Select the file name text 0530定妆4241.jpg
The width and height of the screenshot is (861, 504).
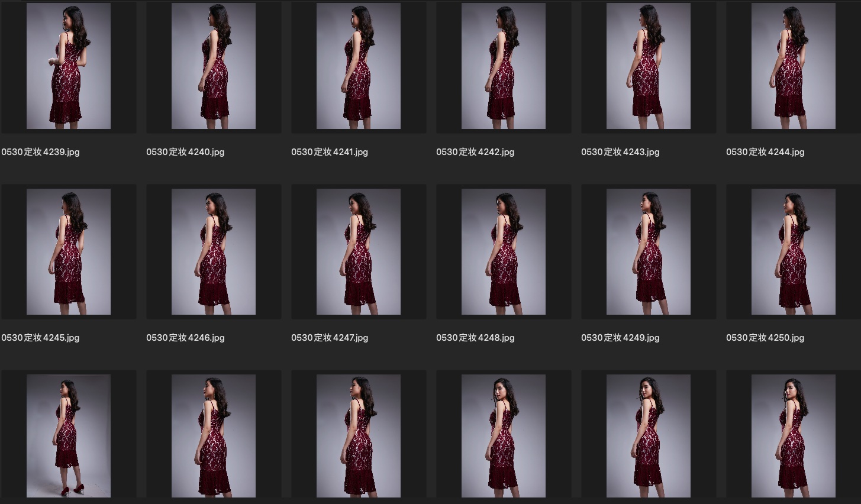click(330, 152)
